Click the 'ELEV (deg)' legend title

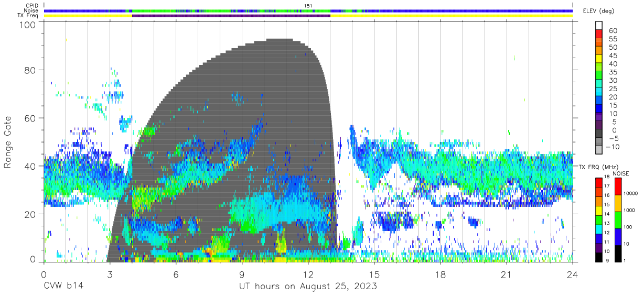click(599, 11)
